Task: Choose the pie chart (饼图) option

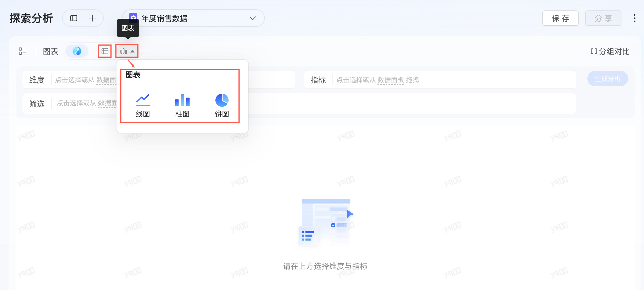Action: coord(222,106)
